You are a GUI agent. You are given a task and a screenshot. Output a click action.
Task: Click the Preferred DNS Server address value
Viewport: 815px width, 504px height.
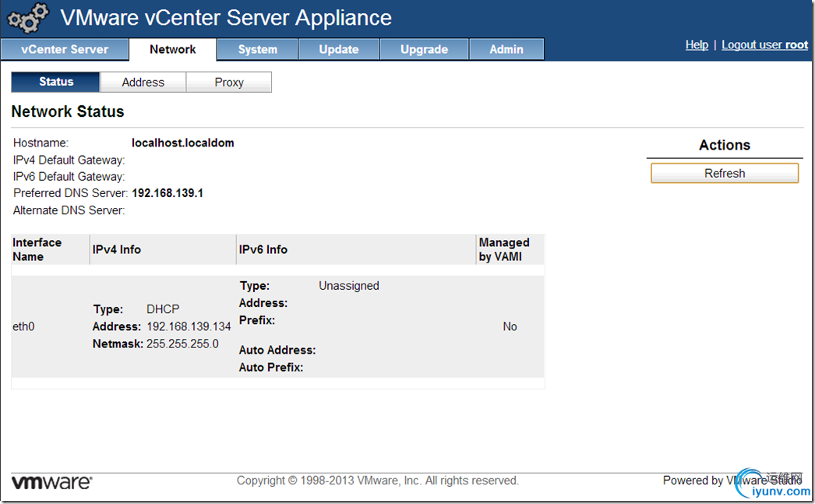tap(168, 193)
